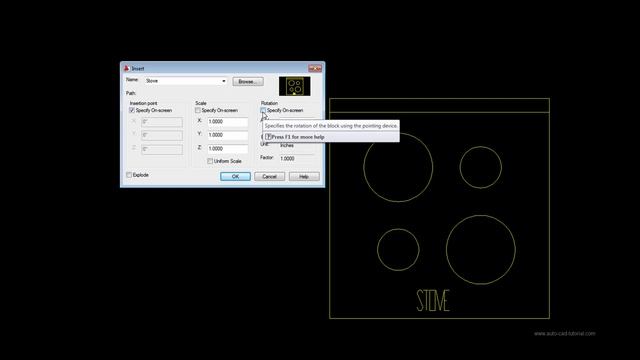Check the Explode checkbox
Screen dimensions: 640x360
tap(129, 175)
